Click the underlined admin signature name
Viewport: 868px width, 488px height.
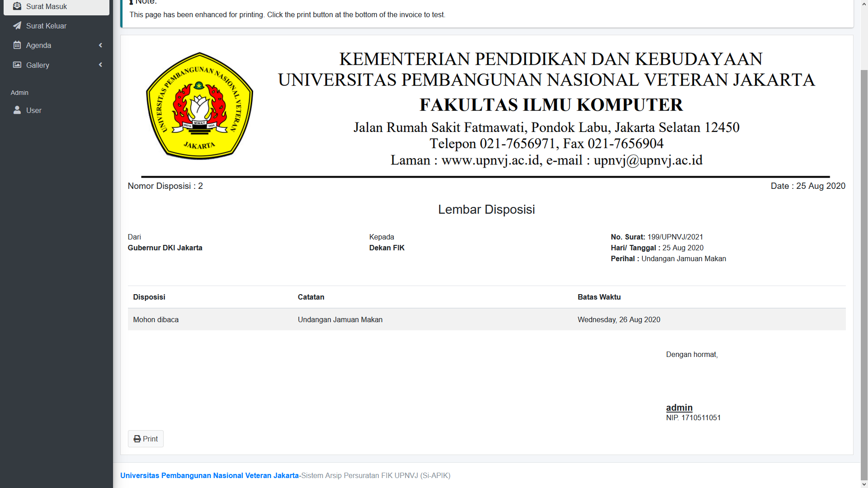click(679, 408)
